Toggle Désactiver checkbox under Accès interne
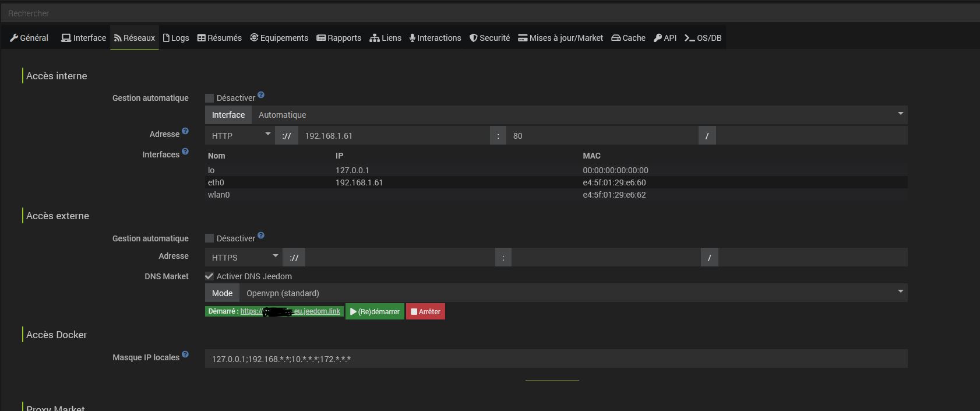 tap(210, 99)
